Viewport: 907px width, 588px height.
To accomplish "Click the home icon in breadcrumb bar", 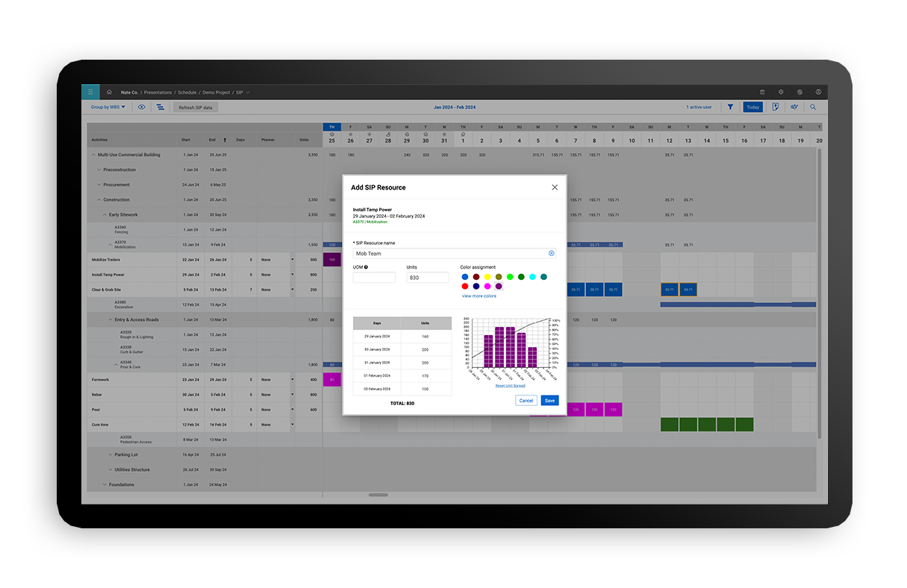I will click(x=109, y=92).
